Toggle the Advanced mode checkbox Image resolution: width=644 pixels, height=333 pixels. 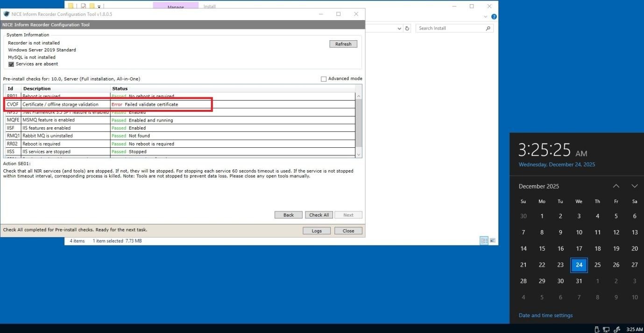(x=324, y=79)
